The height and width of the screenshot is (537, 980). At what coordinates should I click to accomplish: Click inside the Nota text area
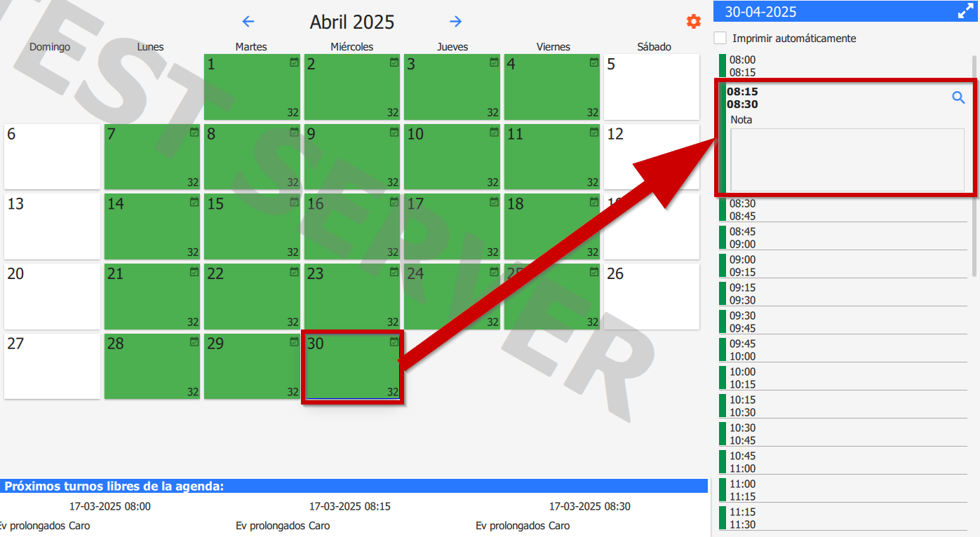847,160
